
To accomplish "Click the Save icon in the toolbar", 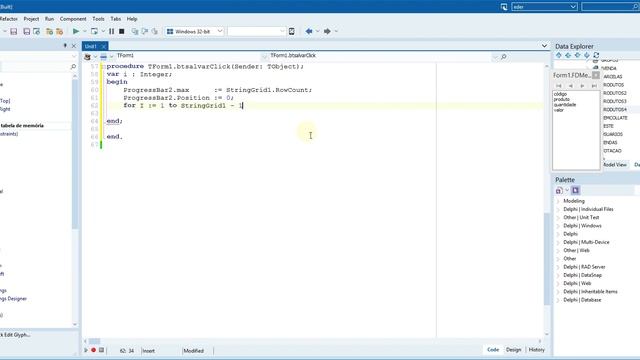I will (x=13, y=31).
